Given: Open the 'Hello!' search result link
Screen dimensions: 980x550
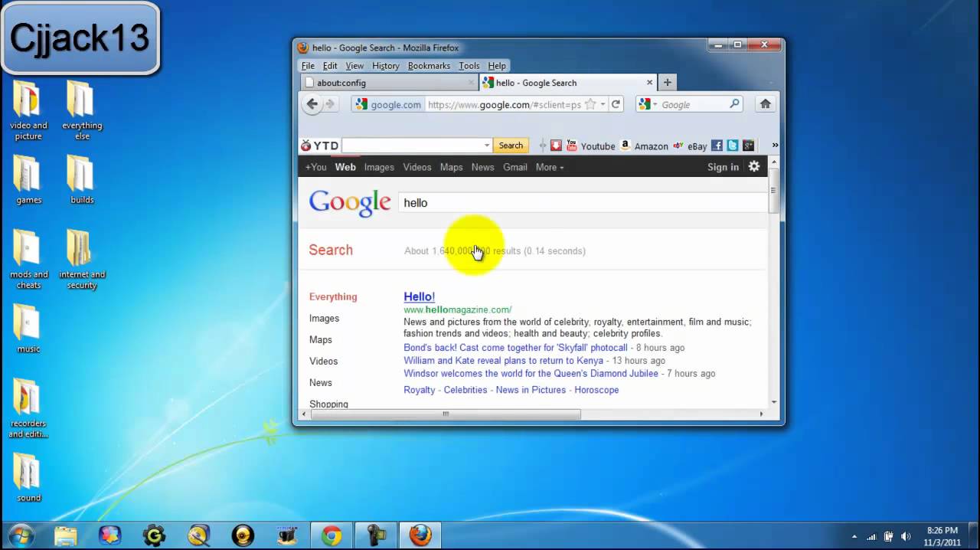Looking at the screenshot, I should tap(419, 296).
